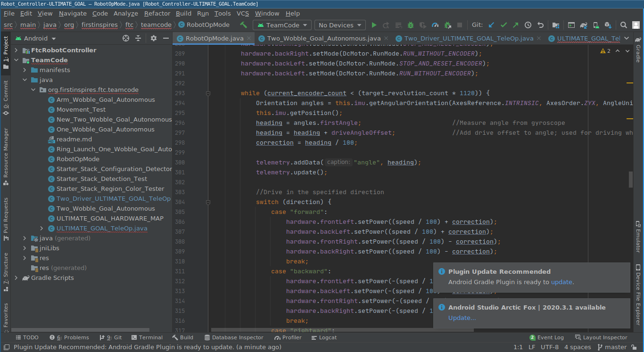Image resolution: width=644 pixels, height=352 pixels.
Task: Click Collapse All icon in Project panel
Action: (x=138, y=38)
